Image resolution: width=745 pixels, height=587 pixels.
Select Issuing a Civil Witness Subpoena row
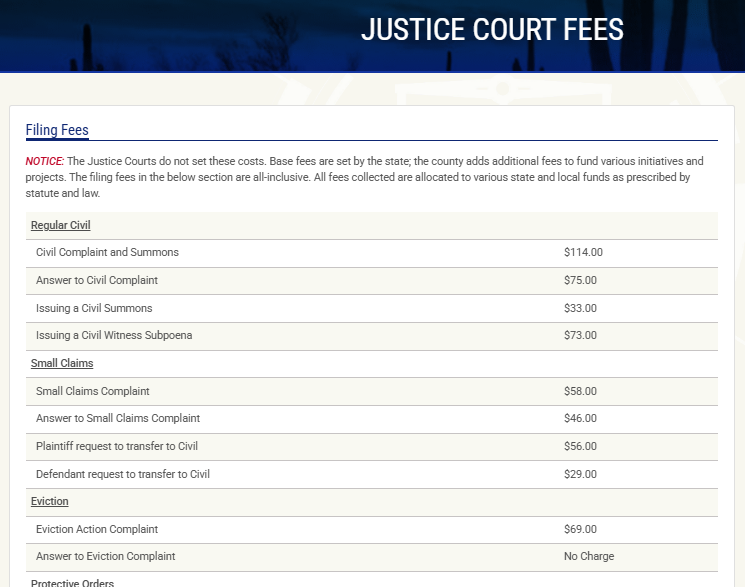click(114, 335)
